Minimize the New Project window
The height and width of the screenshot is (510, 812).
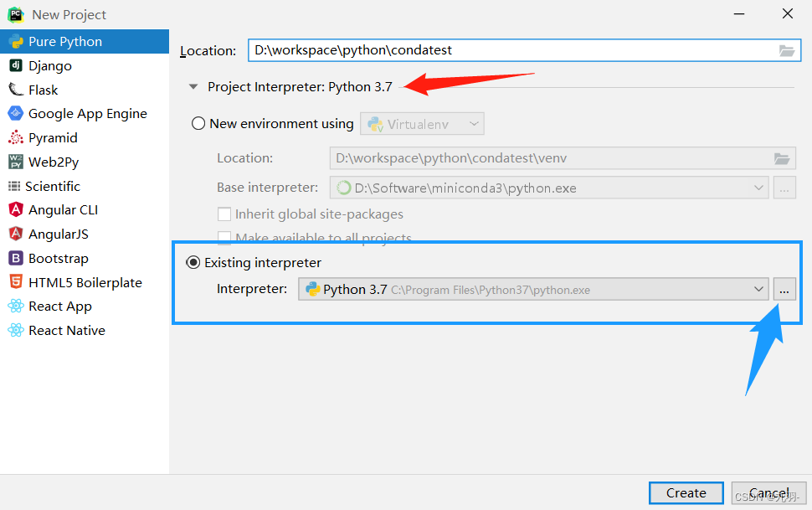(x=739, y=14)
